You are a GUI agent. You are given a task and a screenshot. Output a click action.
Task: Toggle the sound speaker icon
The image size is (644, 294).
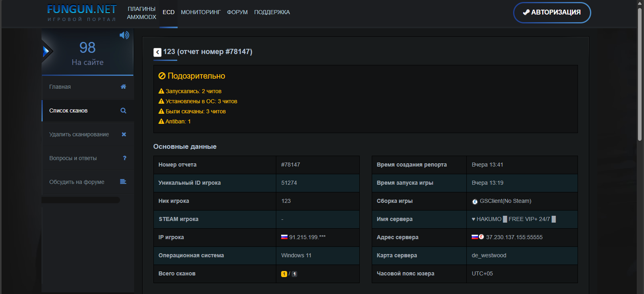click(x=124, y=35)
